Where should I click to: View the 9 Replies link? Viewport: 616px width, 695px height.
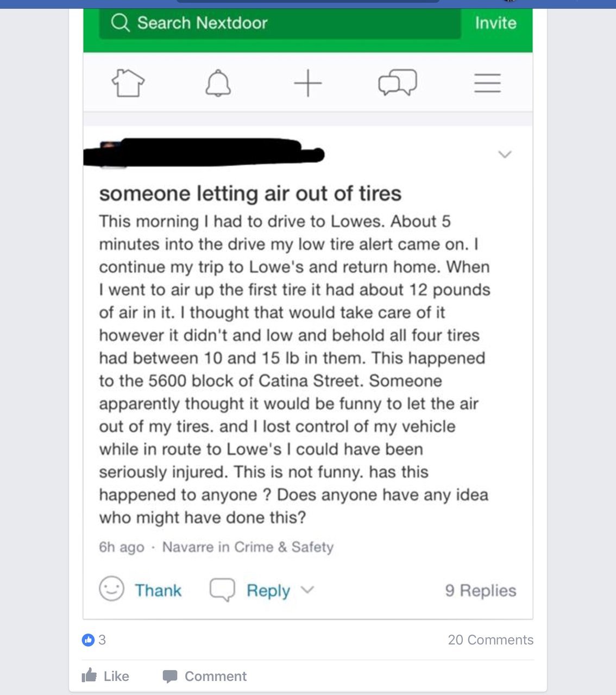[x=481, y=590]
